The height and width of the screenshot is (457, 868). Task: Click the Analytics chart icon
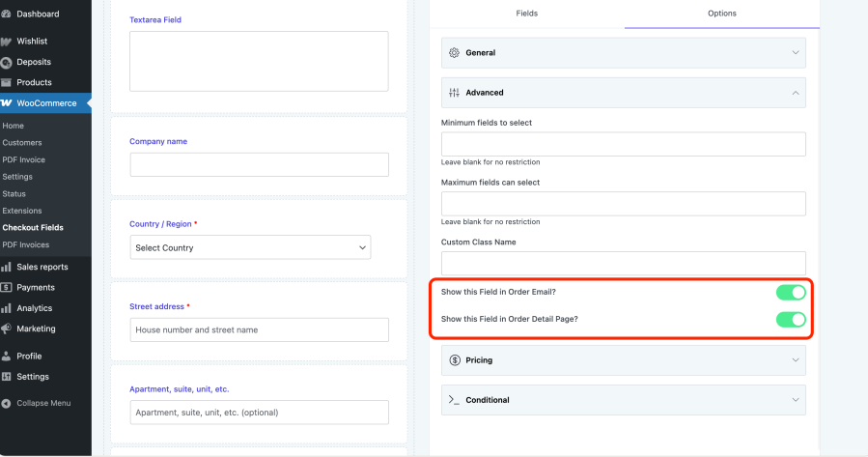pyautogui.click(x=7, y=308)
